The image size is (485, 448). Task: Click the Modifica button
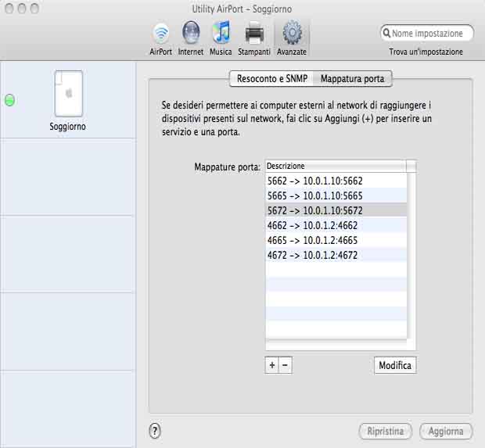(395, 365)
